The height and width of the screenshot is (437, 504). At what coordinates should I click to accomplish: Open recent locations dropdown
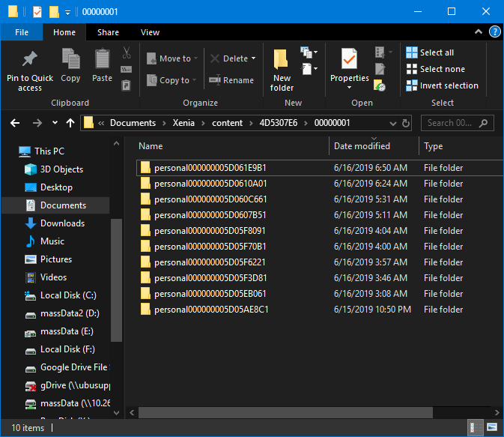point(55,123)
